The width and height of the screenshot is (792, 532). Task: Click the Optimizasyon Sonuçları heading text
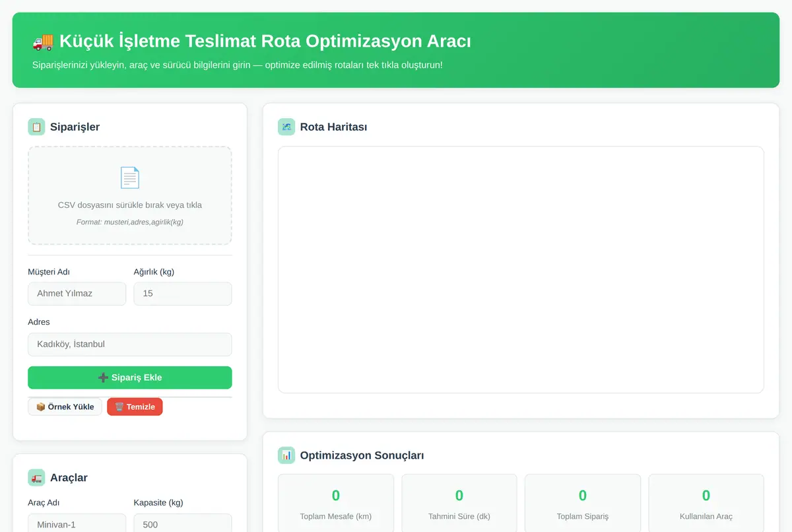tap(362, 455)
